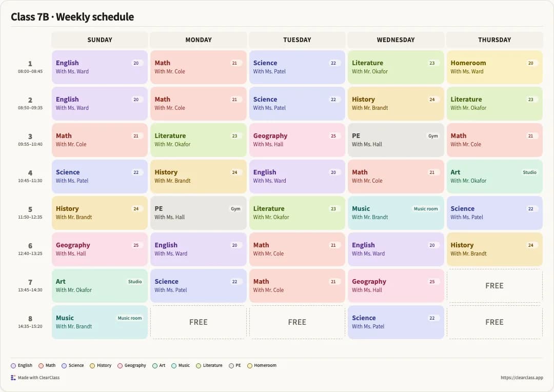This screenshot has height=392, width=554.
Task: Click period 5 time label 11:50–12:35
Action: coord(30,217)
